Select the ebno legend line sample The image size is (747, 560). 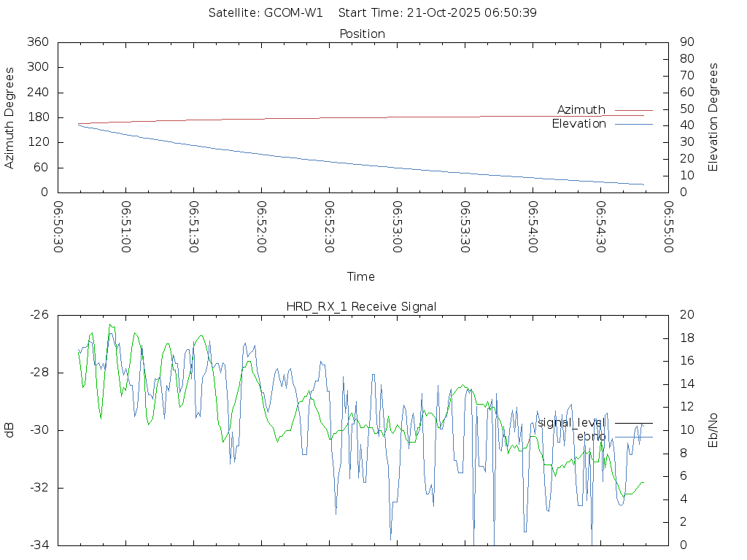click(x=633, y=437)
